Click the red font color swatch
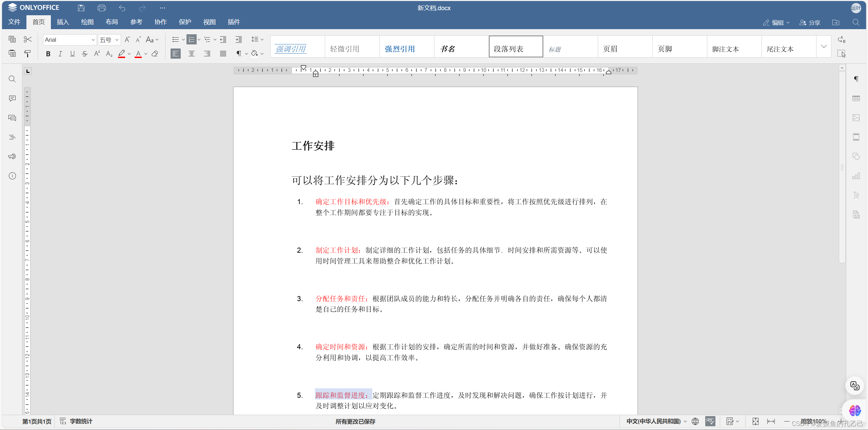Viewport: 868px width, 430px height. [138, 54]
